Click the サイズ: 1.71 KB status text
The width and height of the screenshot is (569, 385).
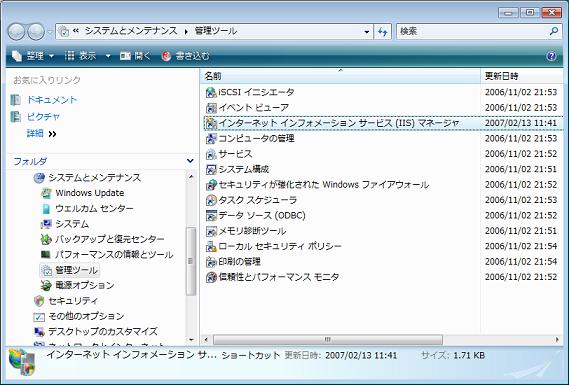coord(453,356)
